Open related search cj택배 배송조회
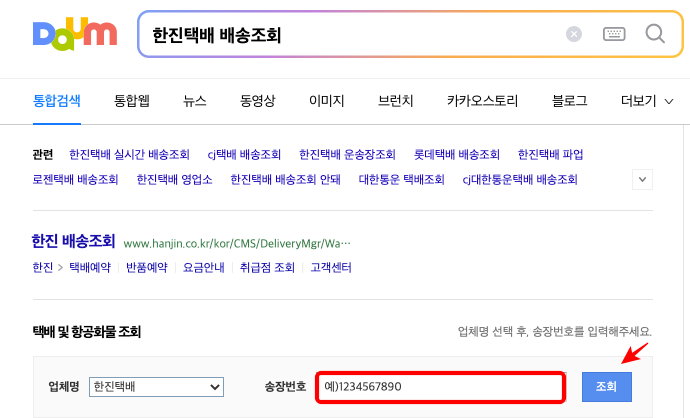The width and height of the screenshot is (690, 418). tap(244, 154)
